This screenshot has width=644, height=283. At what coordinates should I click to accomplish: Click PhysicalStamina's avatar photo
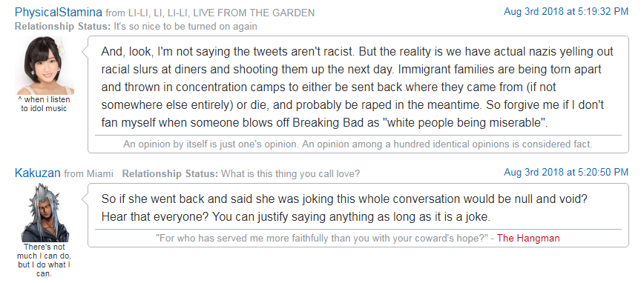45,66
